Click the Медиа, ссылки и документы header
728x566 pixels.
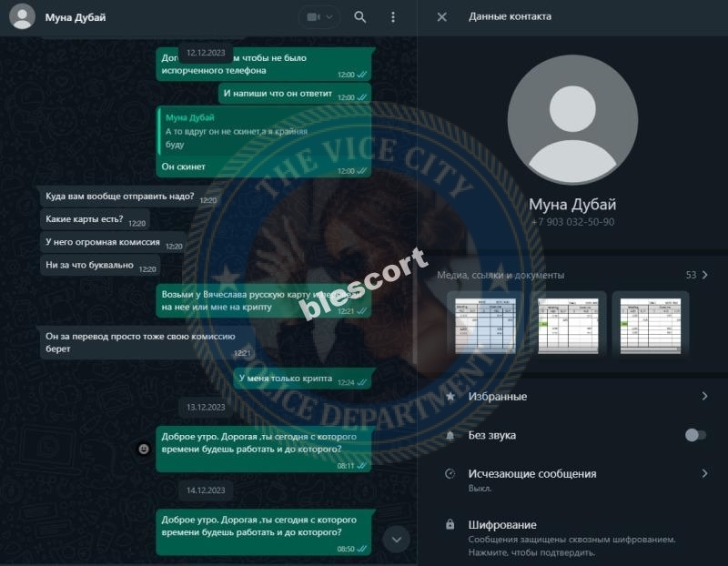tap(500, 275)
